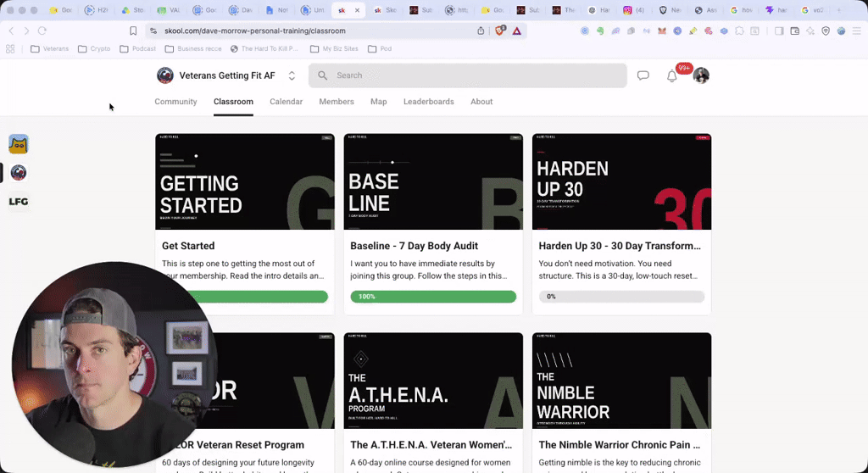Open the My Biz Sites bookmarks folder
Screen dimensions: 868x473
point(334,48)
